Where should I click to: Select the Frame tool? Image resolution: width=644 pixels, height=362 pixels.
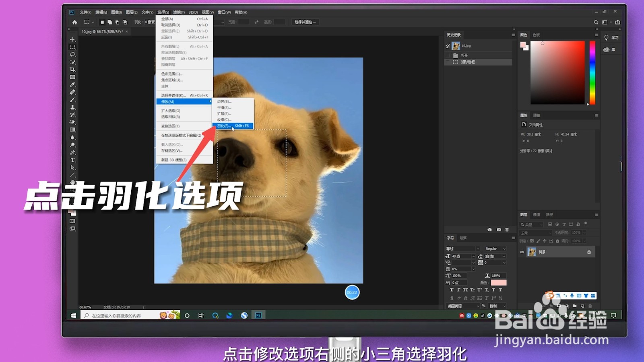[72, 77]
